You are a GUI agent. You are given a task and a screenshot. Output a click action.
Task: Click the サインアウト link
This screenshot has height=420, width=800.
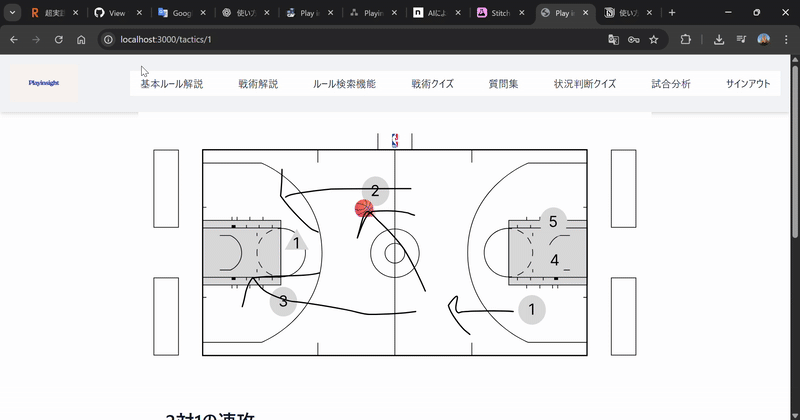pyautogui.click(x=750, y=84)
